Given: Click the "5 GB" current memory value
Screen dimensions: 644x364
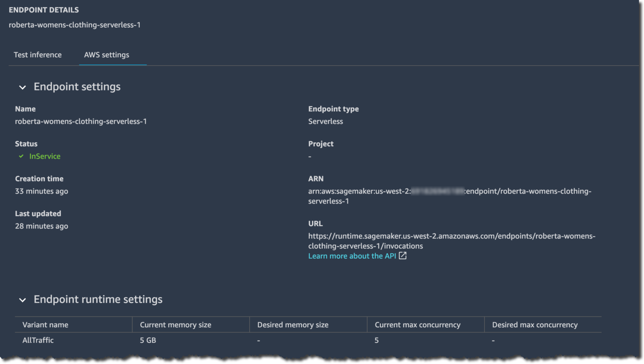Looking at the screenshot, I should (x=148, y=340).
